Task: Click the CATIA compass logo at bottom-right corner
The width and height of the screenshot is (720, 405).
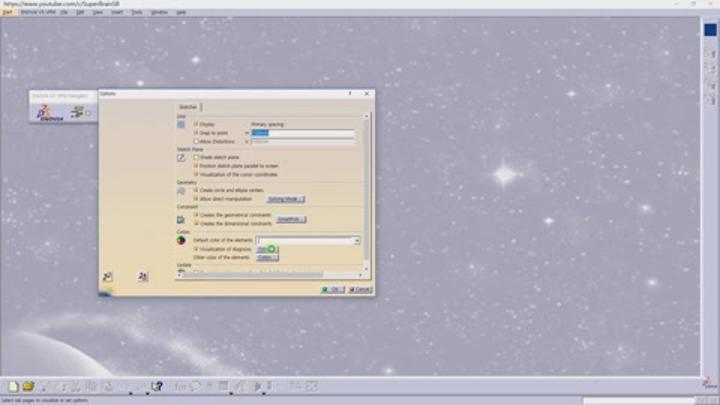Action: 710,383
